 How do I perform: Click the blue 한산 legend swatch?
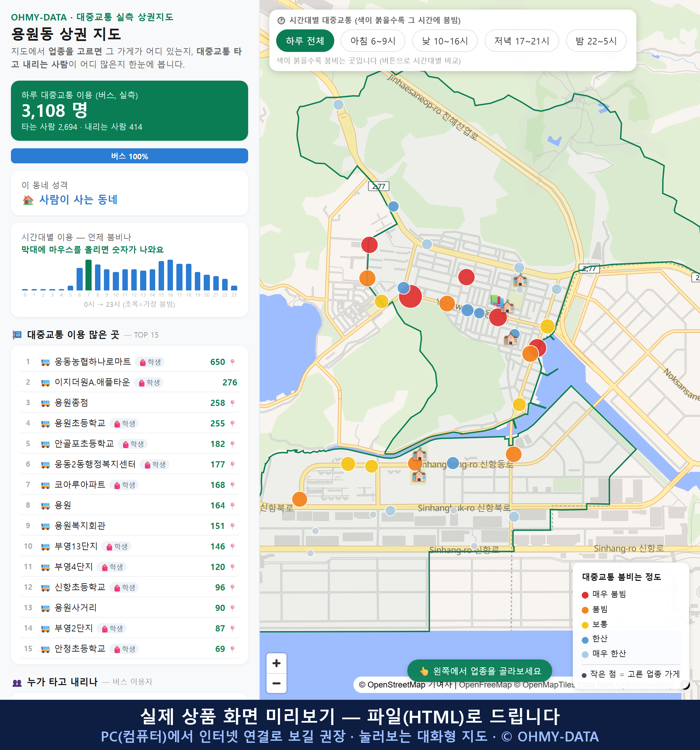pyautogui.click(x=585, y=640)
